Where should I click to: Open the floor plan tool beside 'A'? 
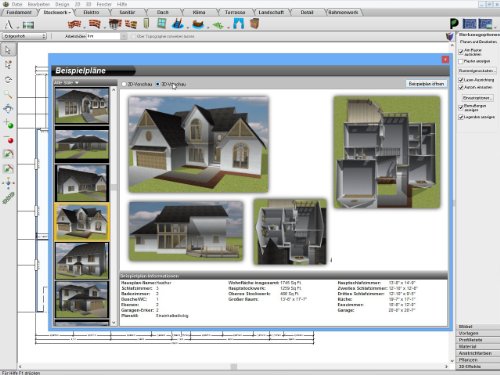tap(28, 25)
